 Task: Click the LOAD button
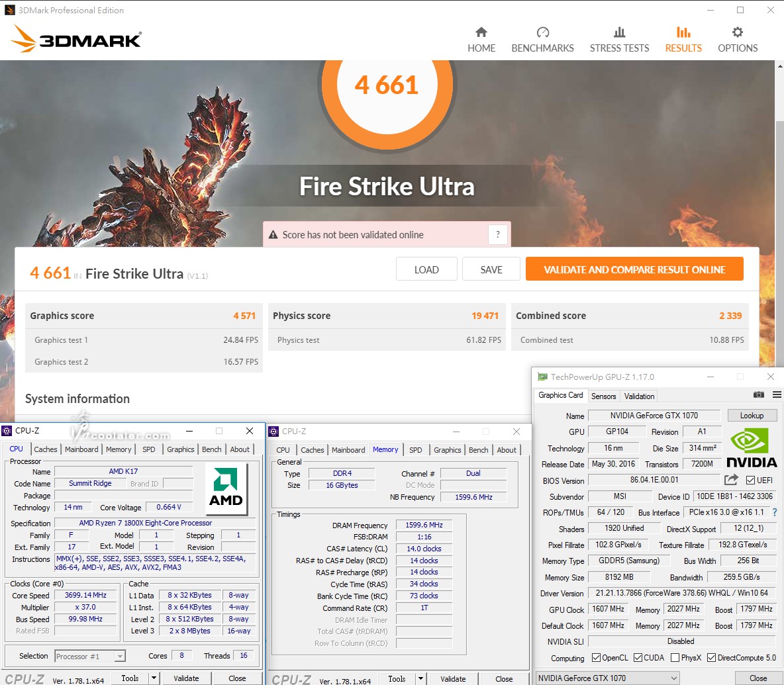(426, 269)
